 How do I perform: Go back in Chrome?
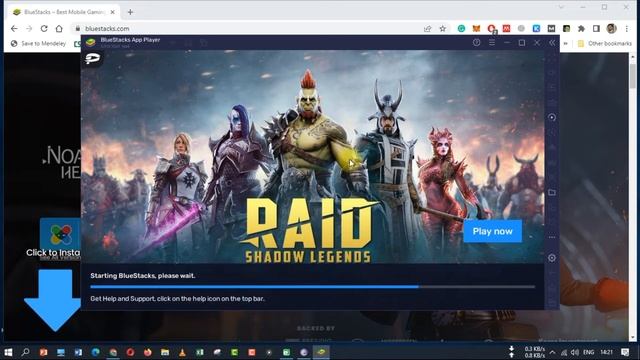[x=14, y=29]
